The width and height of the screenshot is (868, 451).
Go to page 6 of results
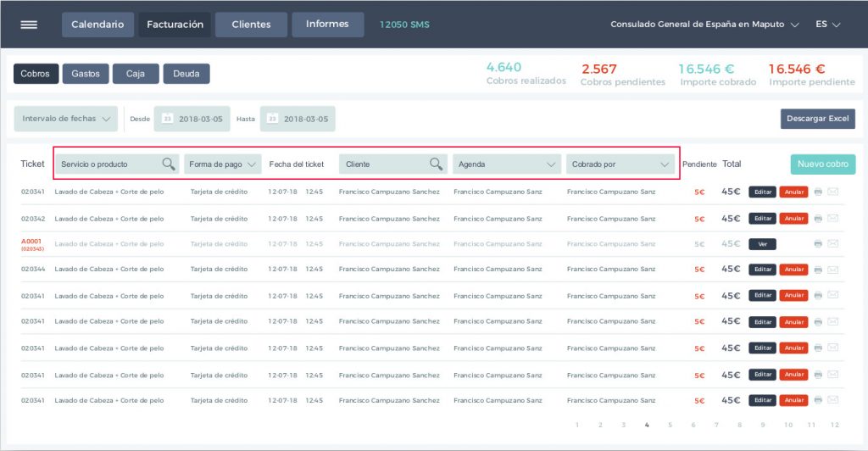[x=693, y=425]
